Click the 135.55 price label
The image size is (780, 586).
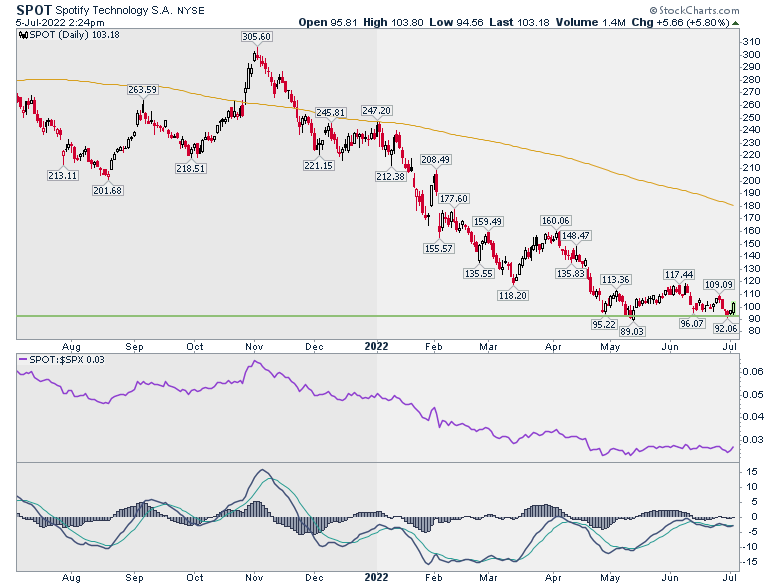pos(479,273)
